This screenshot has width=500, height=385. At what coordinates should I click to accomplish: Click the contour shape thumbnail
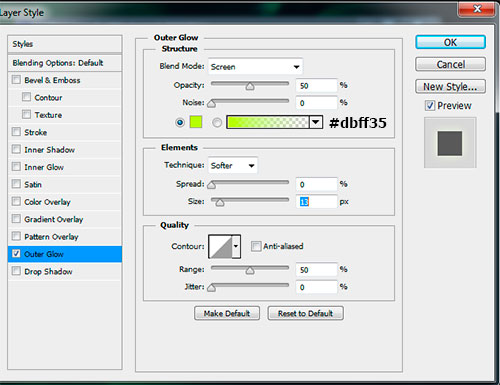[220, 246]
